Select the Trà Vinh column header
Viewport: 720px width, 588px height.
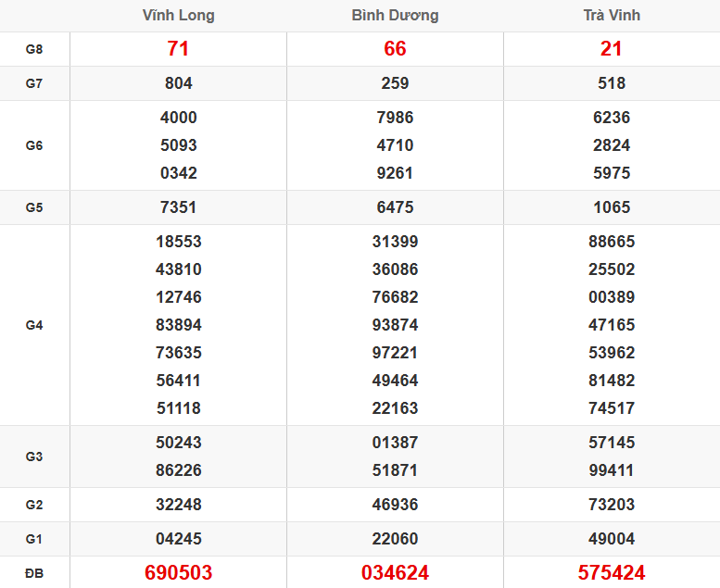point(612,15)
